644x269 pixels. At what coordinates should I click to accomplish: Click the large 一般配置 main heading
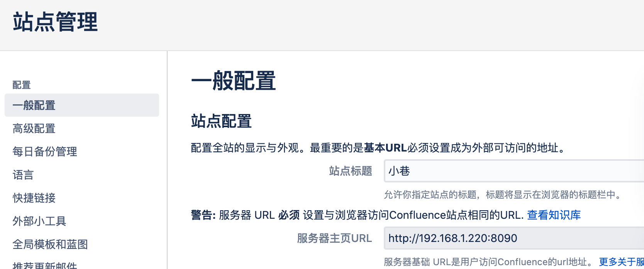(233, 81)
